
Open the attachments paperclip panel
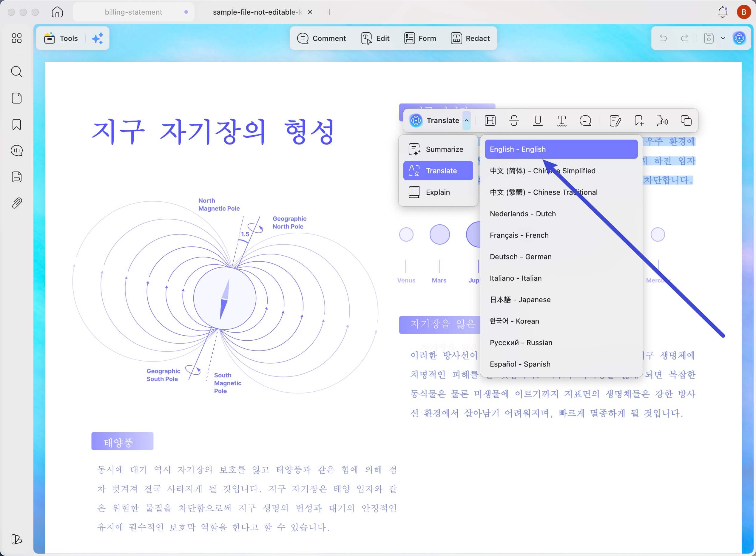point(16,203)
